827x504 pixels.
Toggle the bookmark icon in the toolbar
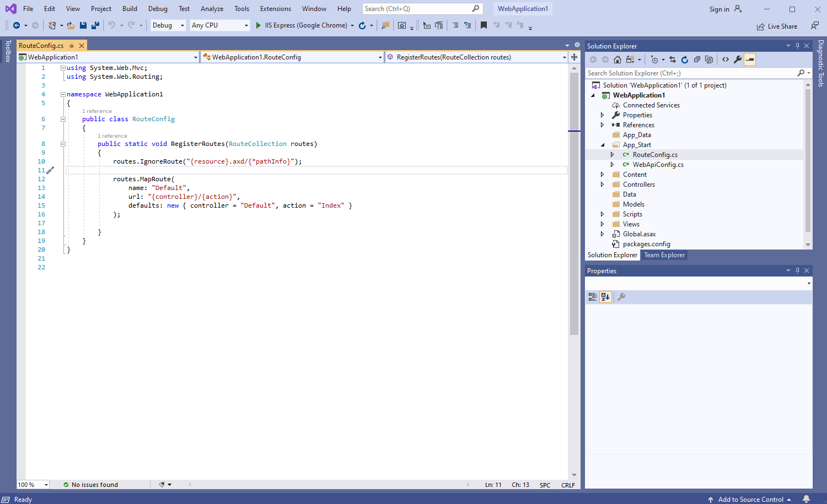(x=484, y=25)
